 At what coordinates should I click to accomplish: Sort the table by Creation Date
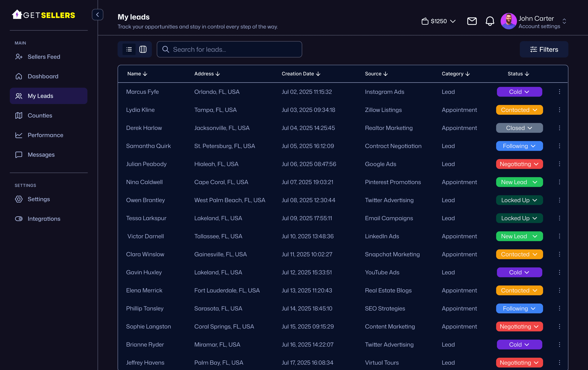tap(301, 74)
